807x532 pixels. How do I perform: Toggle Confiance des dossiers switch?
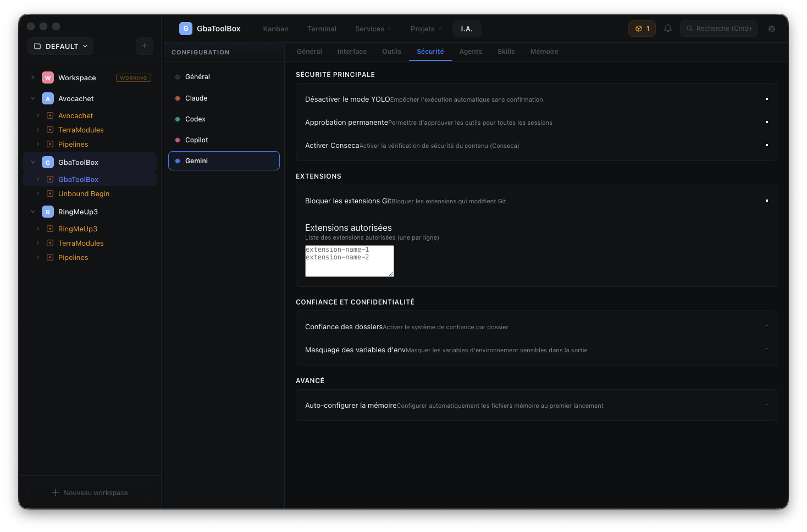(766, 326)
